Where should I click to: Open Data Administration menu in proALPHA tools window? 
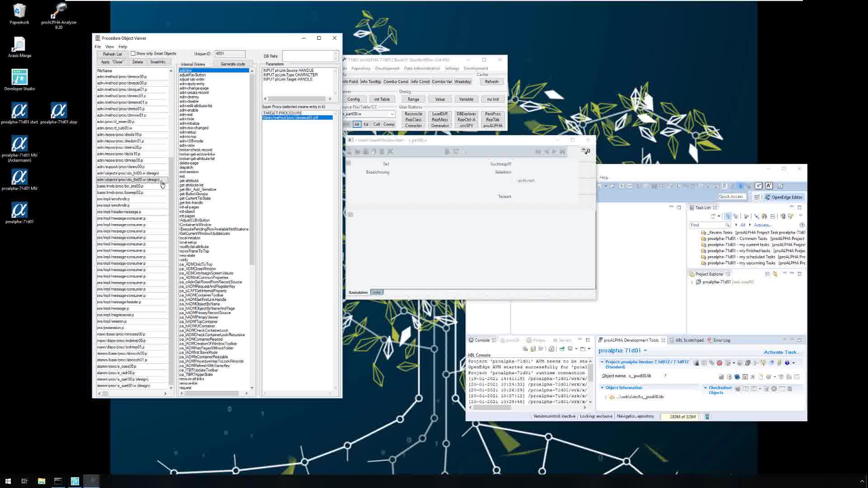coord(422,69)
